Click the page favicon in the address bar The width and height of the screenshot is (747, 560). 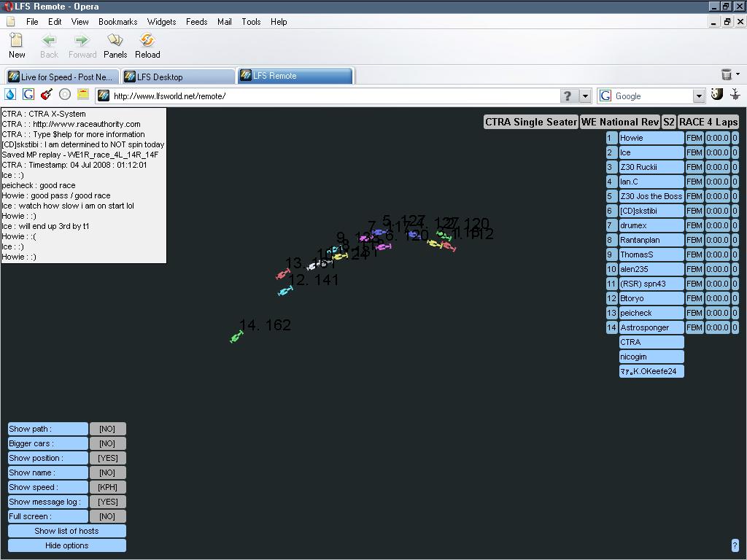(104, 96)
